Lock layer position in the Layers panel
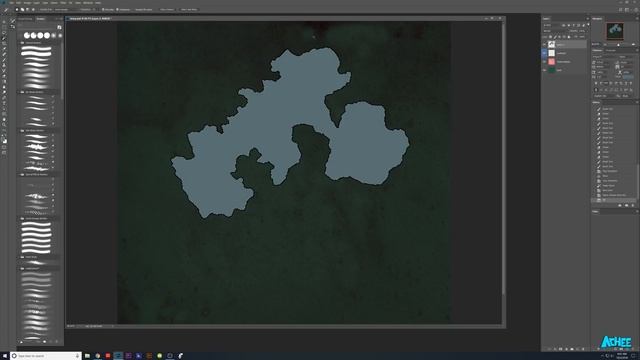 560,36
